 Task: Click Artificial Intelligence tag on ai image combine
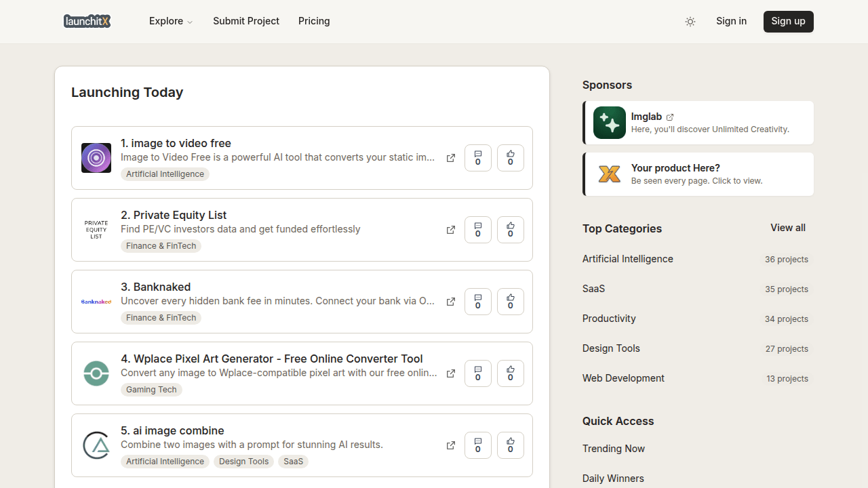(x=165, y=462)
